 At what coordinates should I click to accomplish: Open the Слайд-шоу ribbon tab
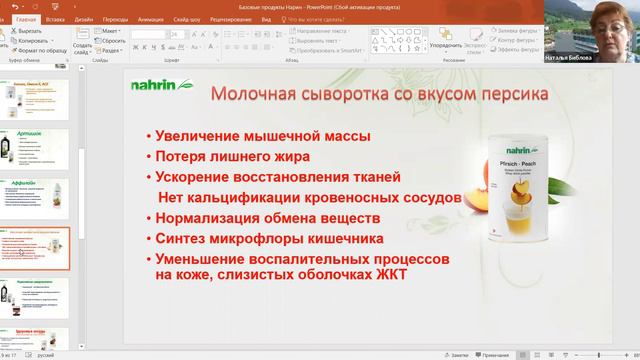(x=187, y=19)
